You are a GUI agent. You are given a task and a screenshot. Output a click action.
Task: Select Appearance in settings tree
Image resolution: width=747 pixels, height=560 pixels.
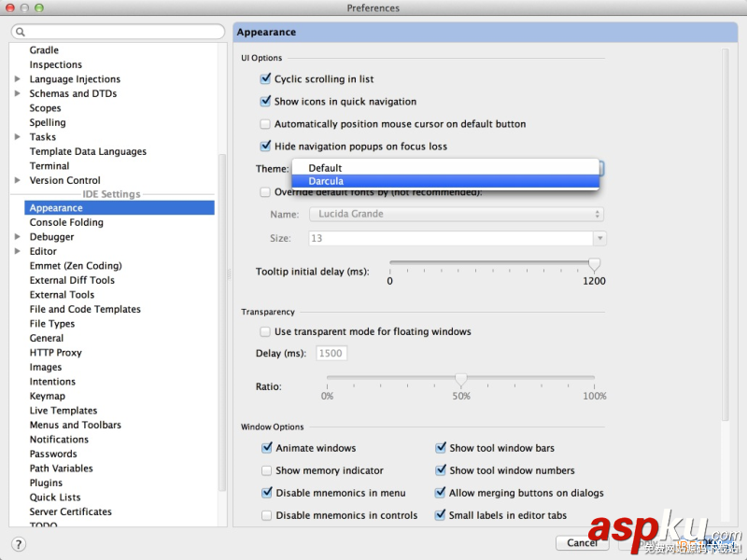coord(120,207)
